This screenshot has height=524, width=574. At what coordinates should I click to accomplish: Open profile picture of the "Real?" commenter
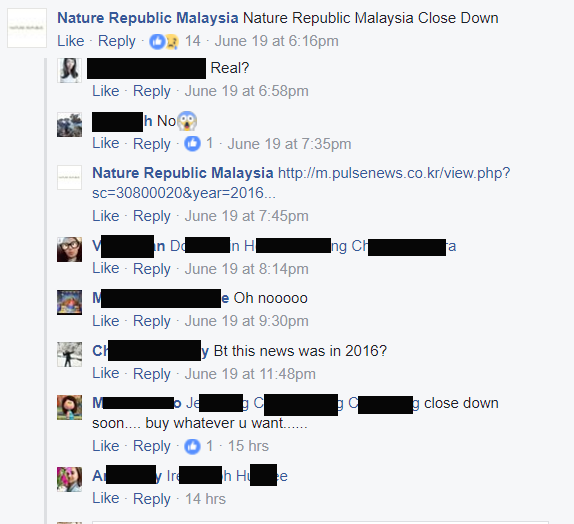69,70
